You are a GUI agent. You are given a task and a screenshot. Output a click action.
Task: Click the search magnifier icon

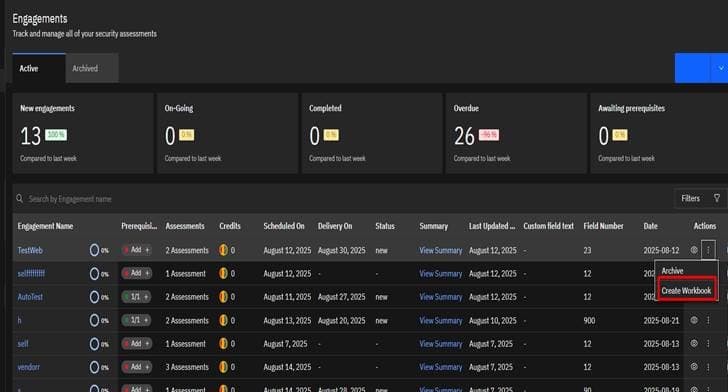coord(20,198)
